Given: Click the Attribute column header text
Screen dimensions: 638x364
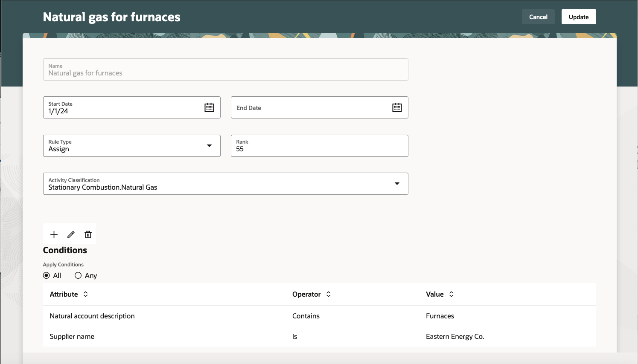Looking at the screenshot, I should coord(64,294).
